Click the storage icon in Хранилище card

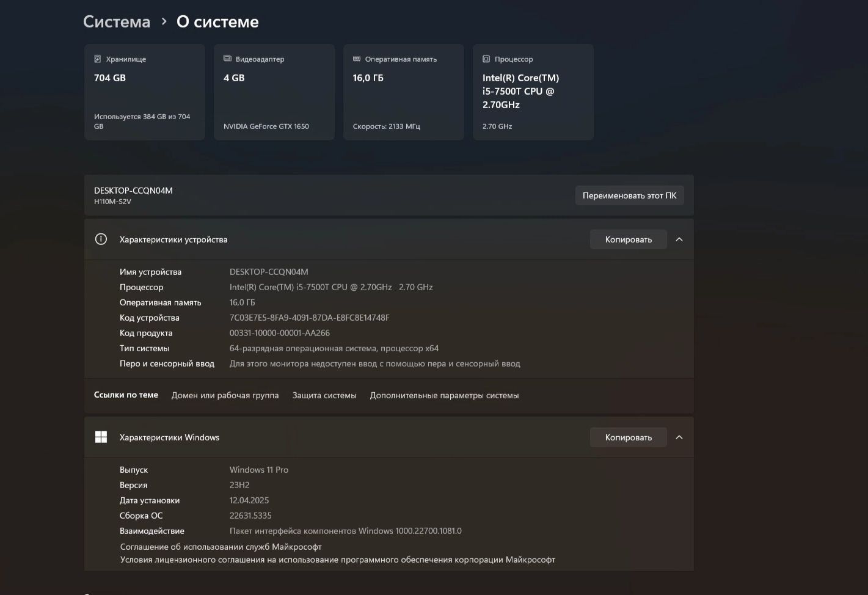coord(98,59)
